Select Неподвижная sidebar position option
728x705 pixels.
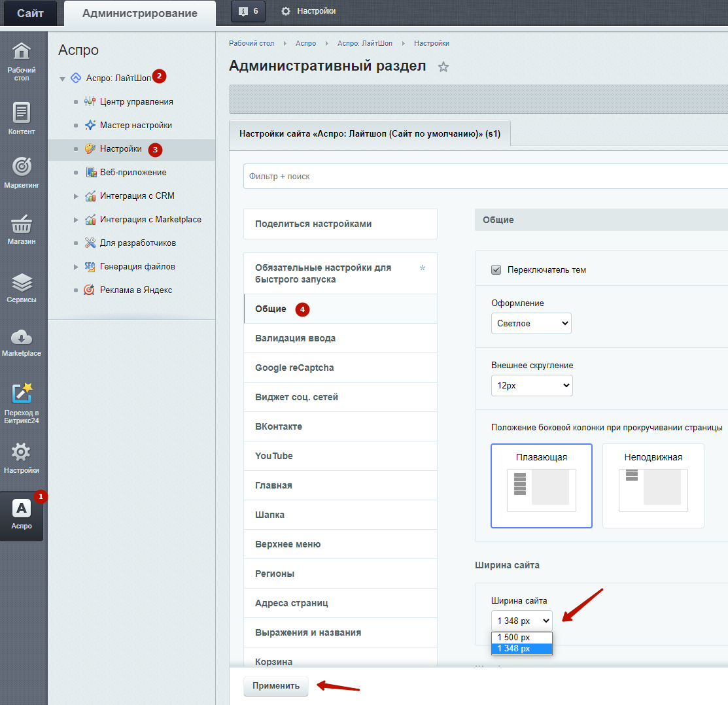[x=653, y=486]
